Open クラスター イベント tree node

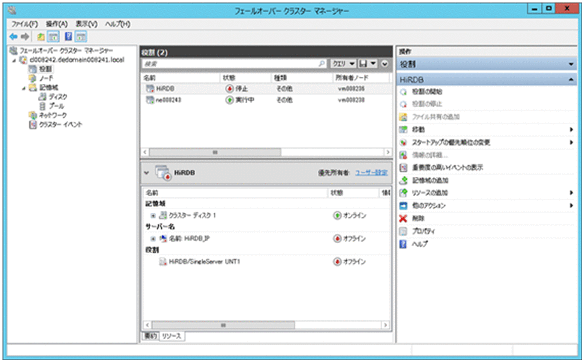pos(60,125)
